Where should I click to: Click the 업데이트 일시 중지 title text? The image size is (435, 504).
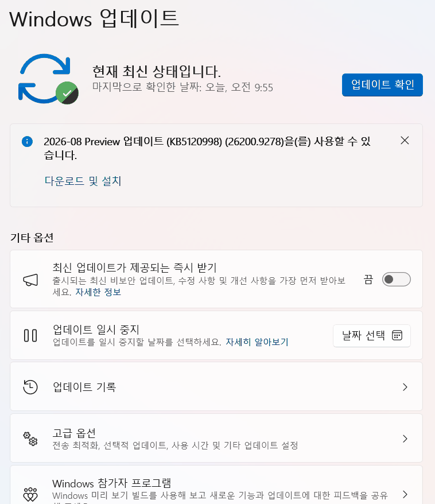tap(96, 329)
